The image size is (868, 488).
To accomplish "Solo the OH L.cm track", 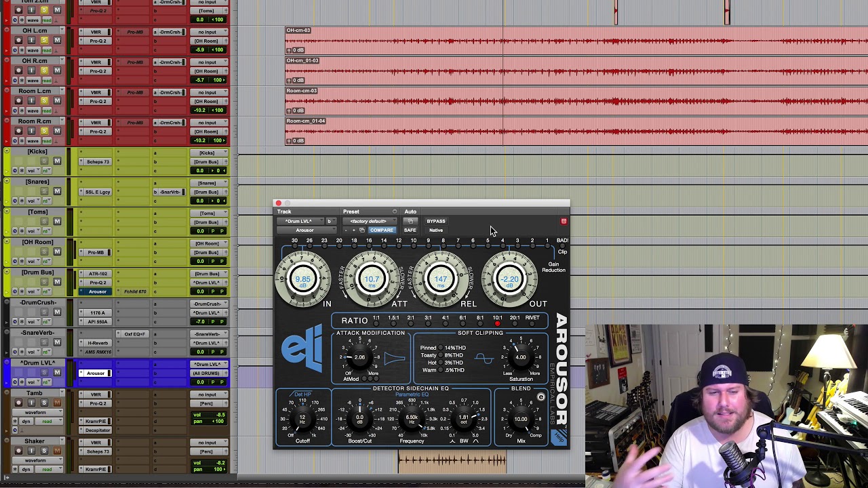I will (44, 41).
